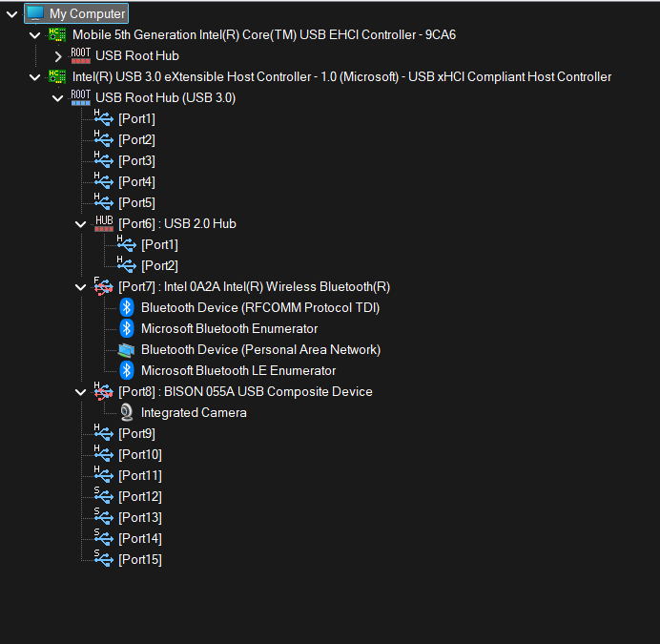
Task: Click the SuperSpeed USB icon beside [Port15]
Action: pyautogui.click(x=103, y=558)
